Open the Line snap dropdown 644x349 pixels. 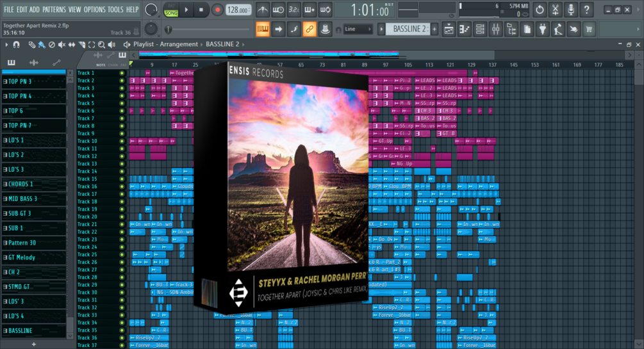point(358,29)
